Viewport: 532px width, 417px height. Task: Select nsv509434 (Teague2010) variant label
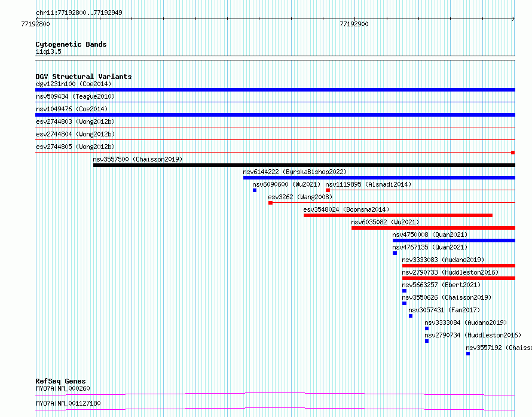coord(75,96)
